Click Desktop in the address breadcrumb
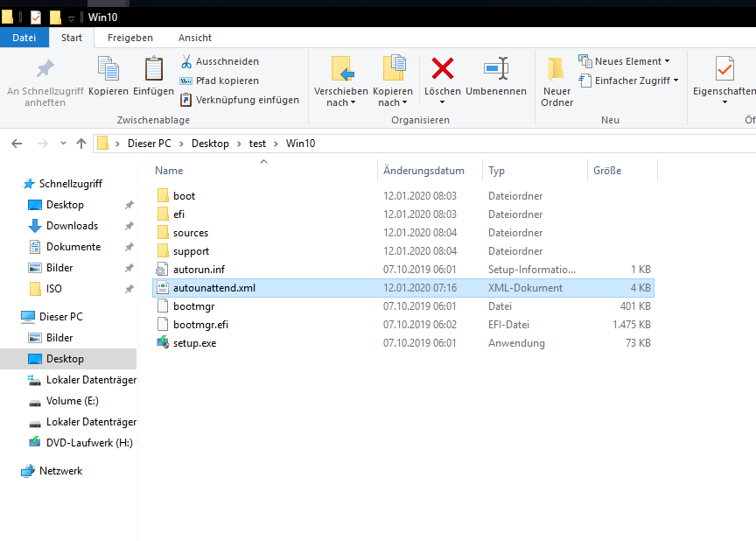756x541 pixels. (x=210, y=144)
